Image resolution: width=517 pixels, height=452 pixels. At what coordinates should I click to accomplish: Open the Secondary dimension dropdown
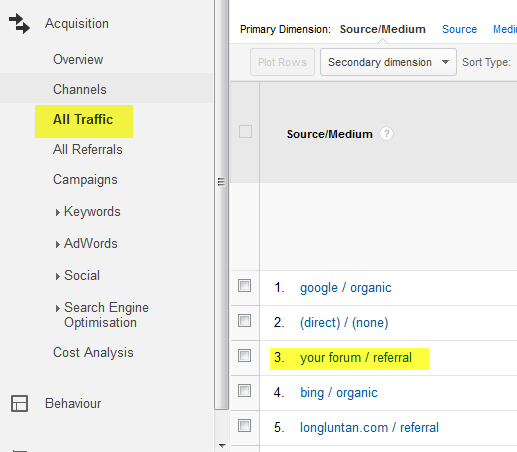(x=388, y=62)
